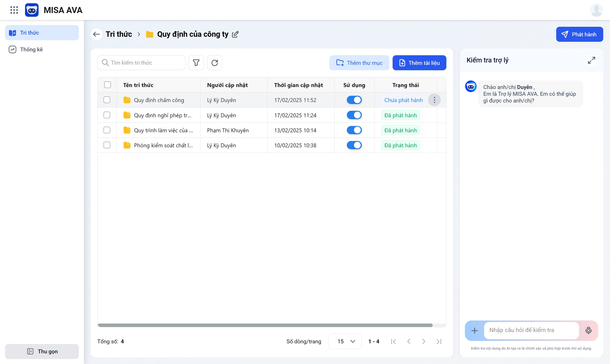This screenshot has width=610, height=364.
Task: Open the Quy định chấm công folder
Action: click(159, 100)
